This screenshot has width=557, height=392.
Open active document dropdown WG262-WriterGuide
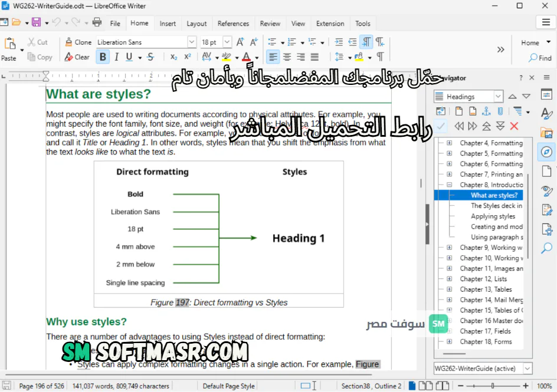[527, 368]
